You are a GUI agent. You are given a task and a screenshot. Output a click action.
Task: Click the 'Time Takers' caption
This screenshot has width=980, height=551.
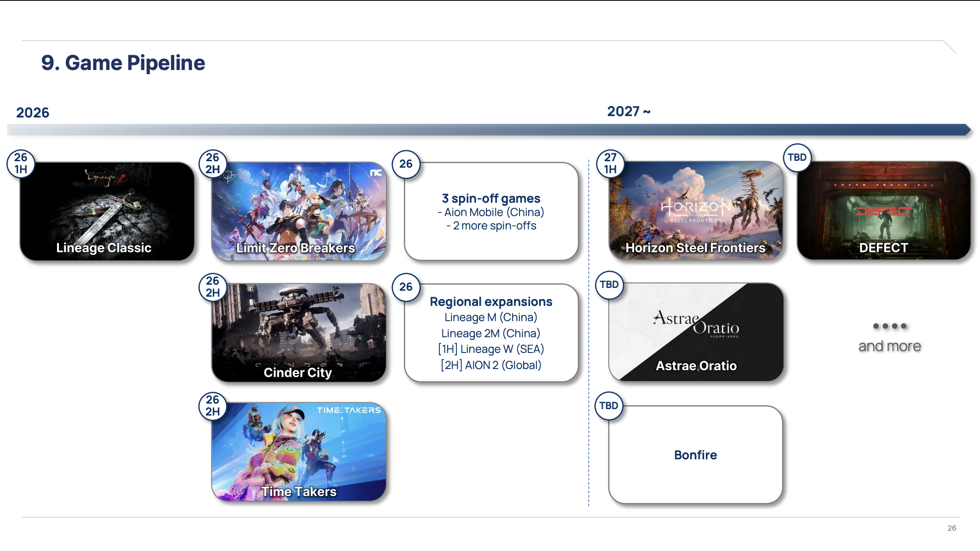[299, 492]
